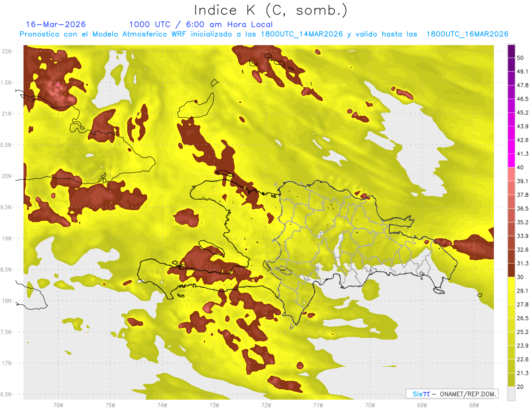Click the colorbar value 23.9
532x411 pixels.
pyautogui.click(x=523, y=346)
